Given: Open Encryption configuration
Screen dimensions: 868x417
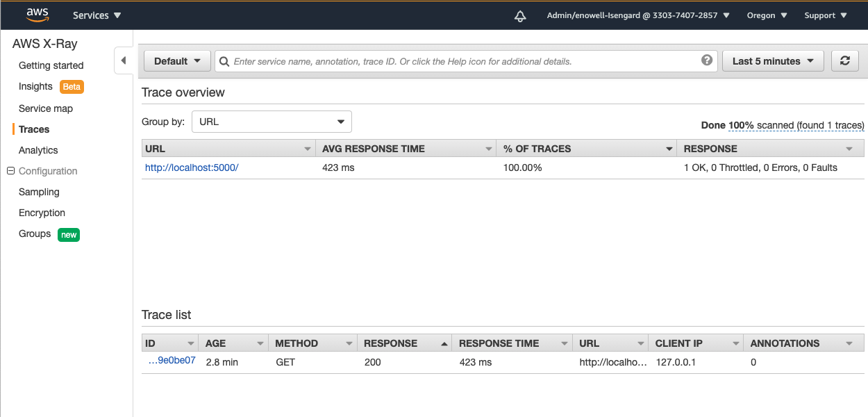Looking at the screenshot, I should [42, 213].
